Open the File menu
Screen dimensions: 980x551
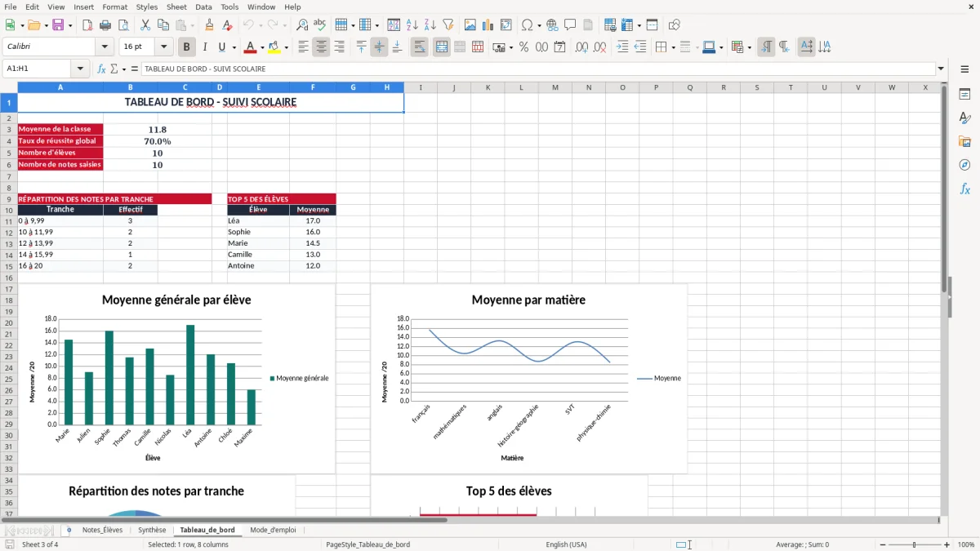point(11,7)
